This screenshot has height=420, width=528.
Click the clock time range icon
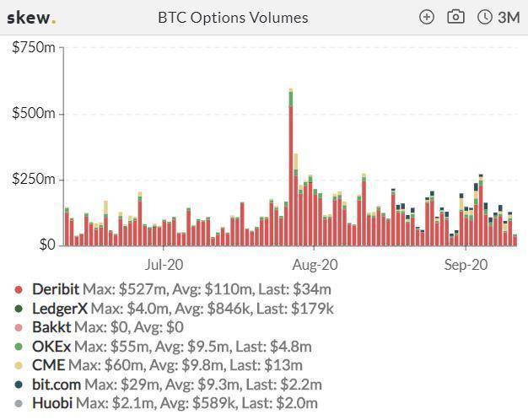(485, 17)
